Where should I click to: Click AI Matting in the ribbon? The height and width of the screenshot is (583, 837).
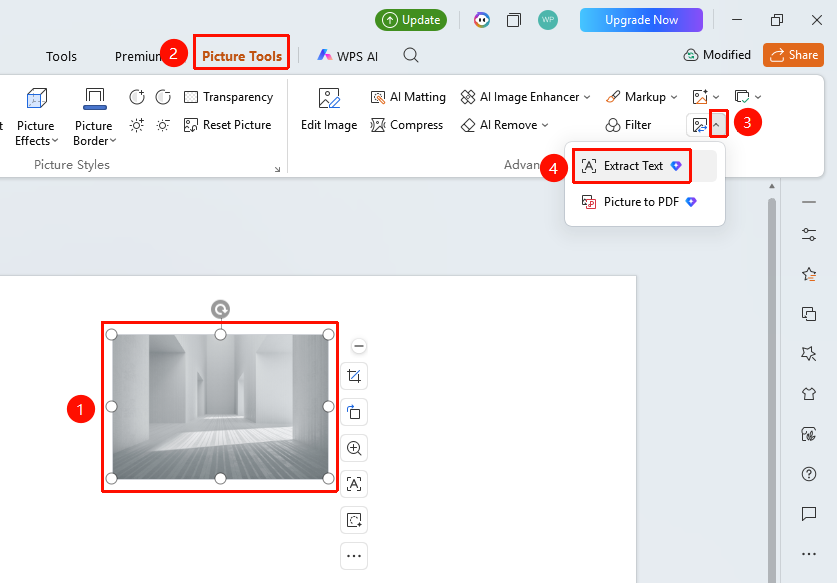408,97
